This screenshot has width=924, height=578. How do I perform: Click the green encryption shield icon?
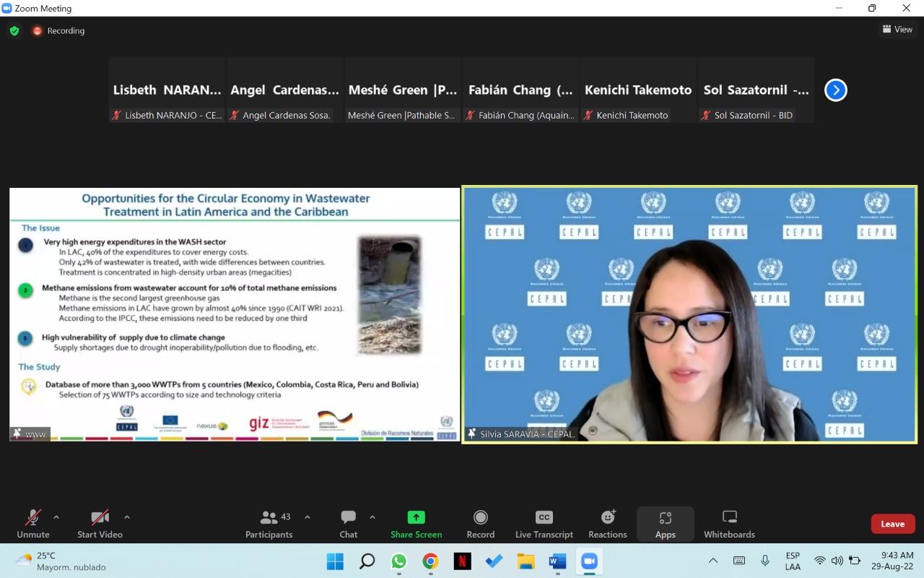[x=14, y=30]
